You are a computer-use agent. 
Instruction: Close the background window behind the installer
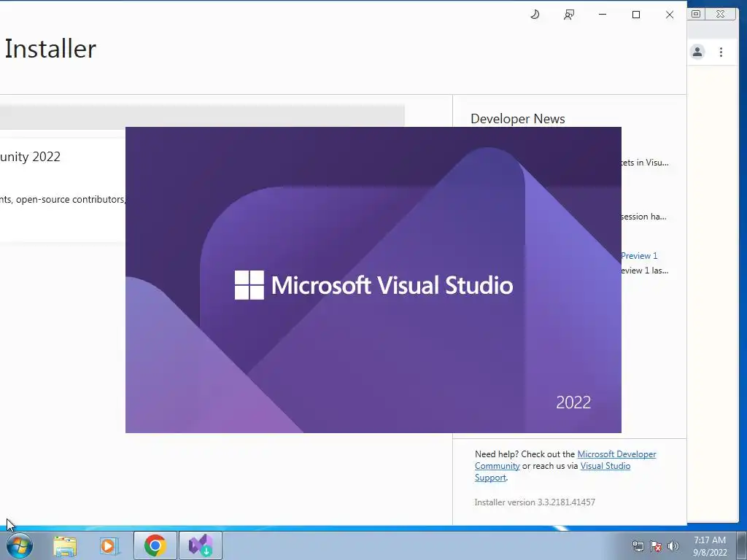click(721, 14)
